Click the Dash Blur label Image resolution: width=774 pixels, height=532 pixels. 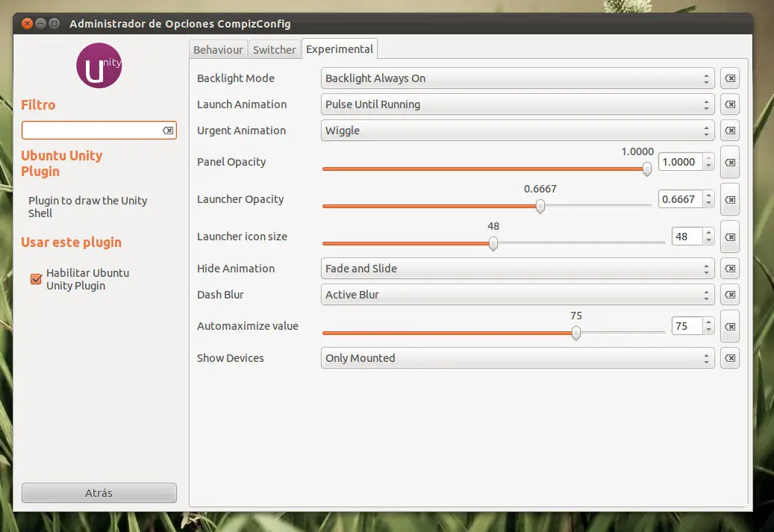click(x=220, y=295)
